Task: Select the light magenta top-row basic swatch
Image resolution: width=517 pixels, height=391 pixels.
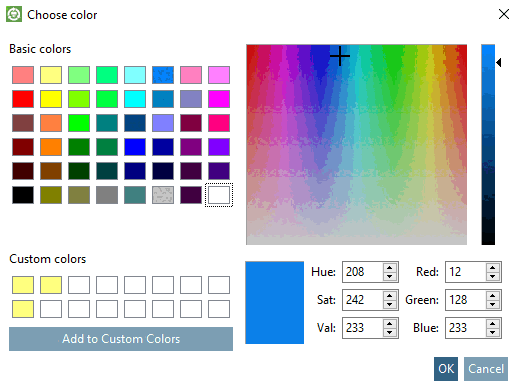Action: 219,75
